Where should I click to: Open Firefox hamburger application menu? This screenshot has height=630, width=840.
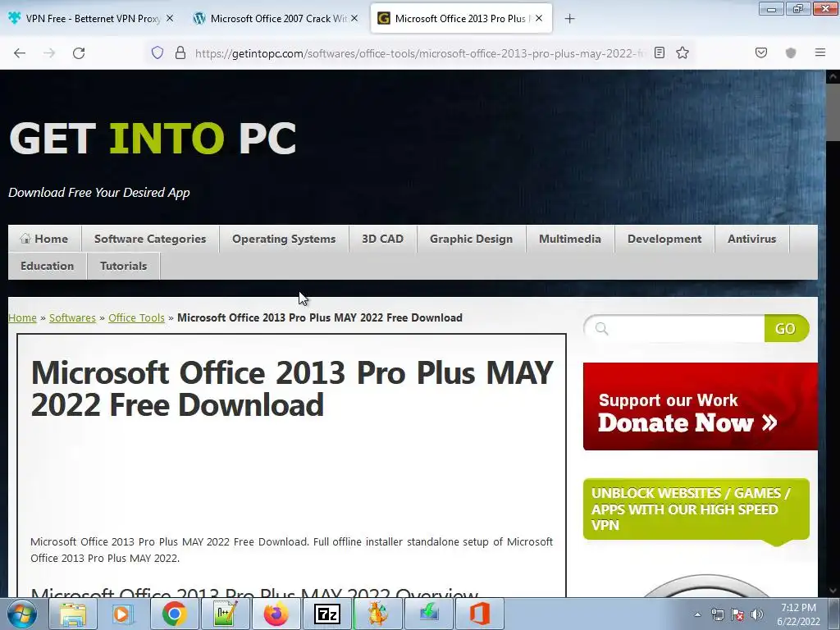820,52
